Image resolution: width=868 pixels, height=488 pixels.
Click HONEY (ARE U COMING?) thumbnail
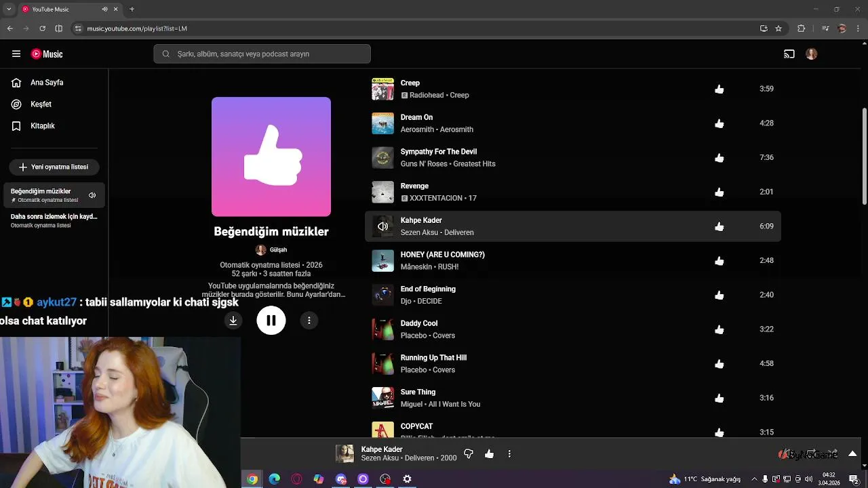382,261
